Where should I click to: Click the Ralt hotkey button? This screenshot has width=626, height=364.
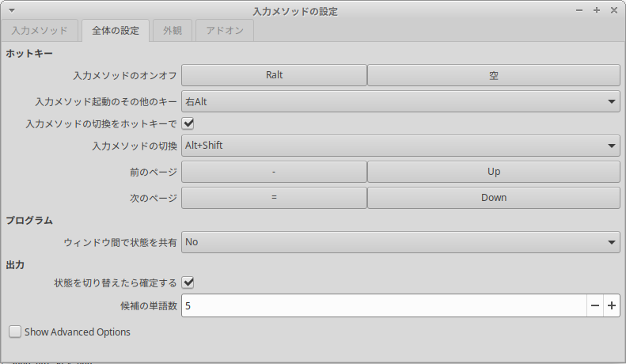pos(274,75)
